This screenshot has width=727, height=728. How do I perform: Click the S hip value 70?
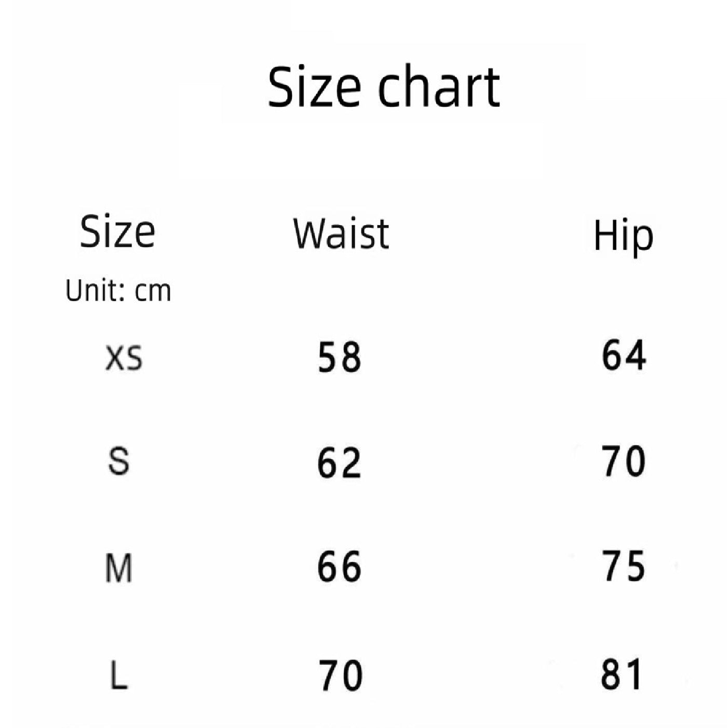[624, 461]
